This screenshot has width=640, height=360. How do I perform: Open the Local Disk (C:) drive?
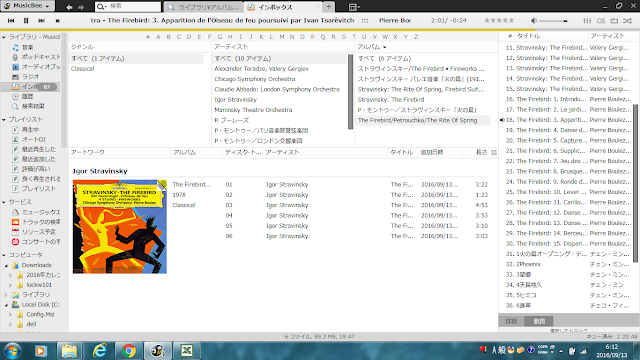pyautogui.click(x=36, y=304)
